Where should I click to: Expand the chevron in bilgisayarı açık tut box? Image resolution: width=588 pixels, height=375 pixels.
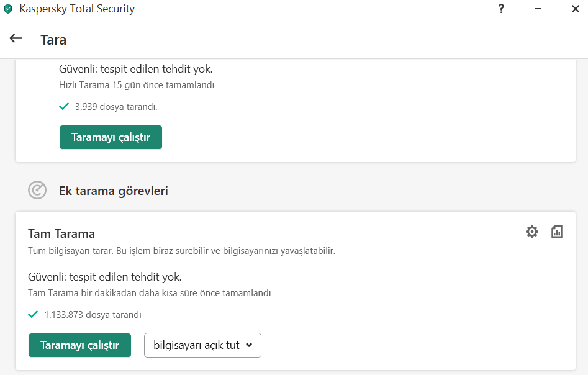249,345
